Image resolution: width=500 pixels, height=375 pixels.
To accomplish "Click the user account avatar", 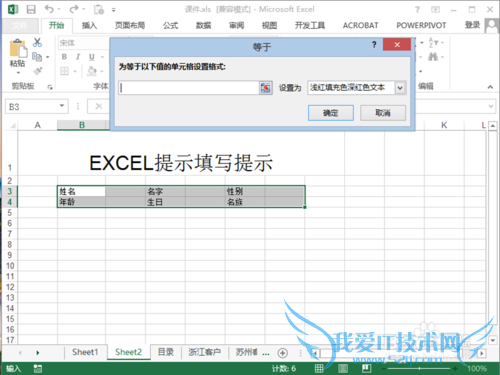I will (x=491, y=26).
